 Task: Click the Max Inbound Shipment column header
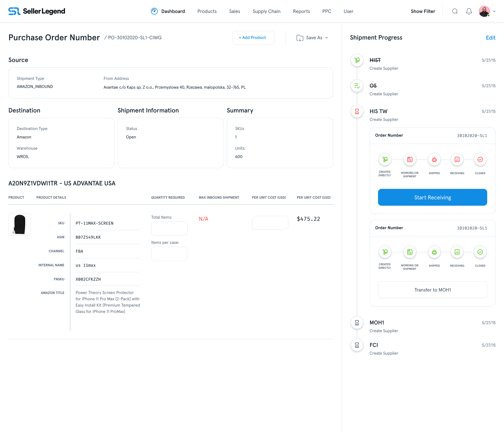pos(219,197)
